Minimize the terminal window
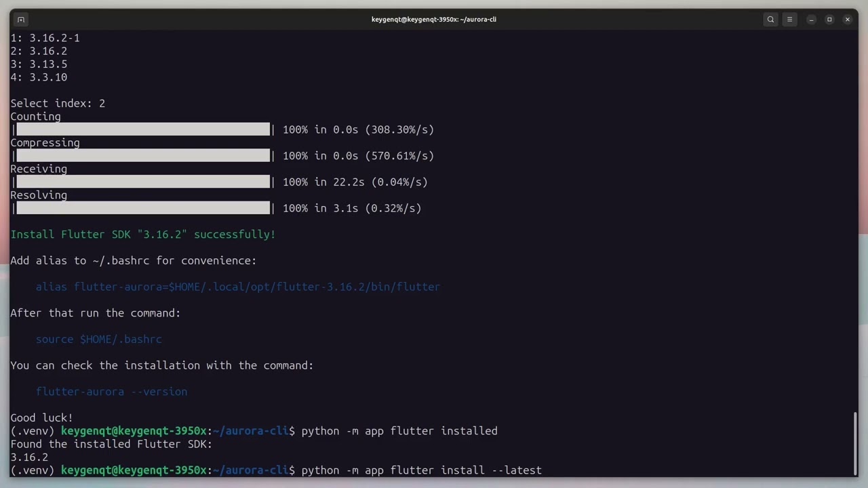Screen dimensions: 868x488 [x=811, y=20]
